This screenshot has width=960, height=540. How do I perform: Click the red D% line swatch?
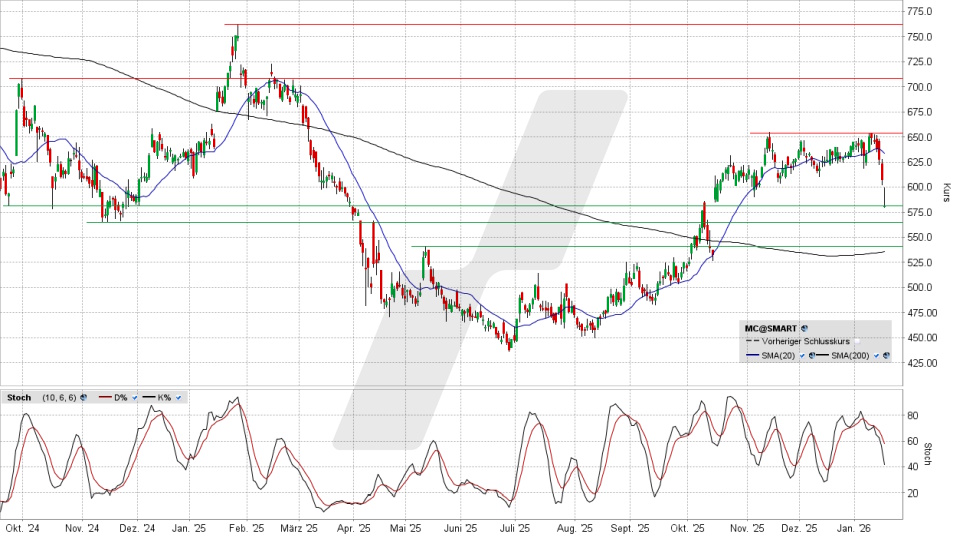[x=105, y=397]
